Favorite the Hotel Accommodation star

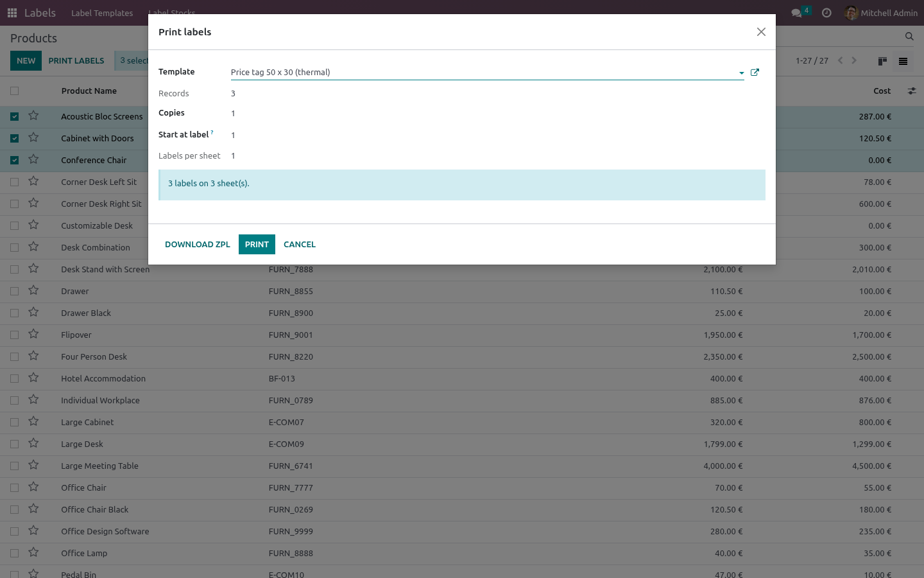[x=33, y=378]
